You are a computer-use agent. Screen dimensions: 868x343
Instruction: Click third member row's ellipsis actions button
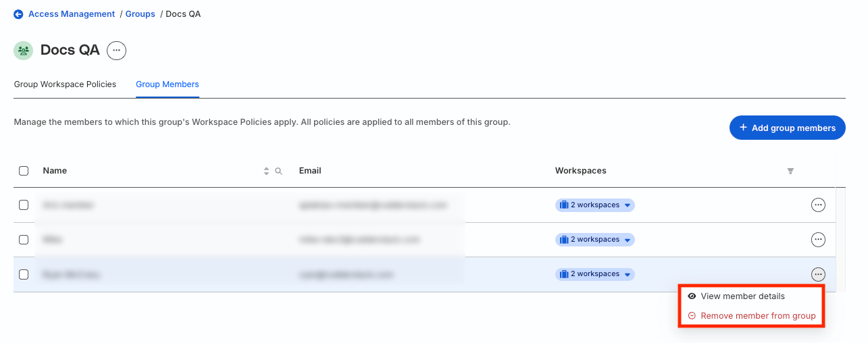pos(818,274)
